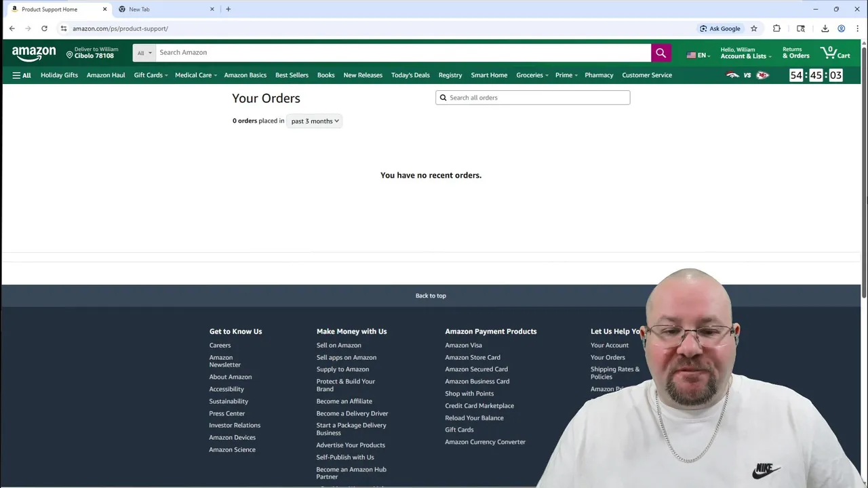Click browser forward arrow
The height and width of the screenshot is (488, 868).
point(28,28)
